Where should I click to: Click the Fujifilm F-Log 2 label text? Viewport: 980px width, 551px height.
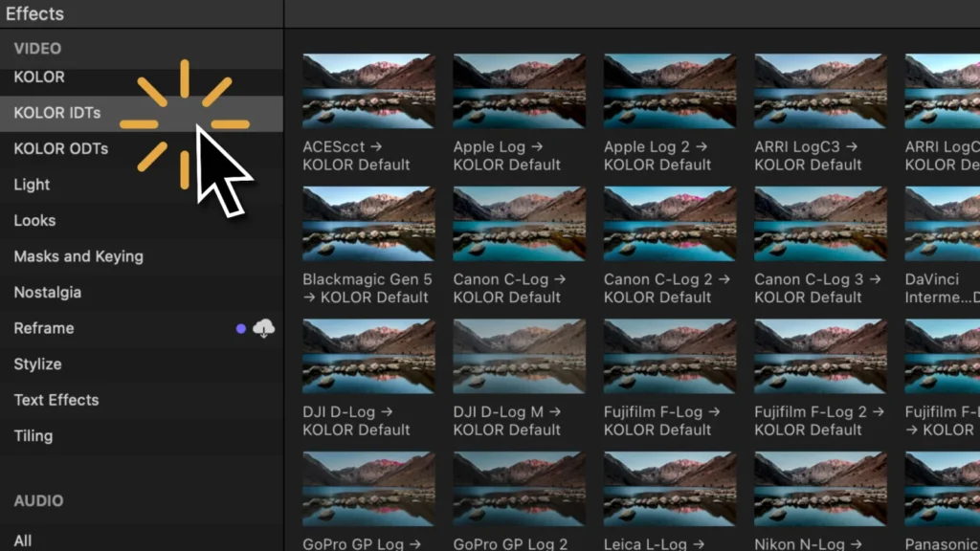[819, 421]
